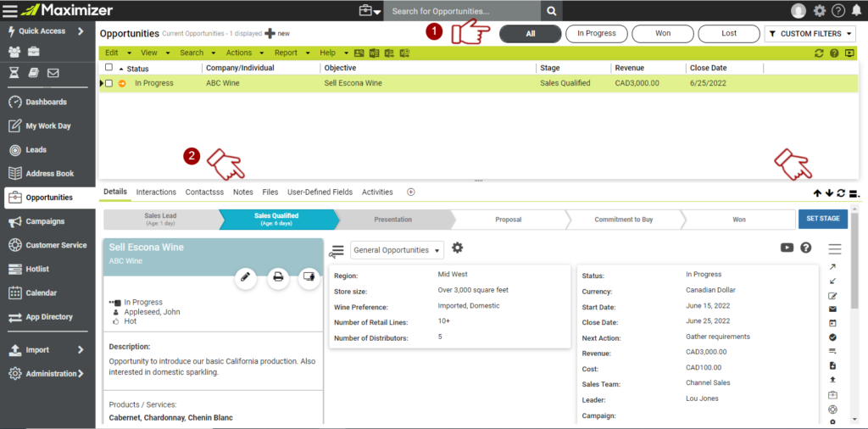Click the Set Stage button
Viewport: 868px width, 429px height.
(822, 219)
